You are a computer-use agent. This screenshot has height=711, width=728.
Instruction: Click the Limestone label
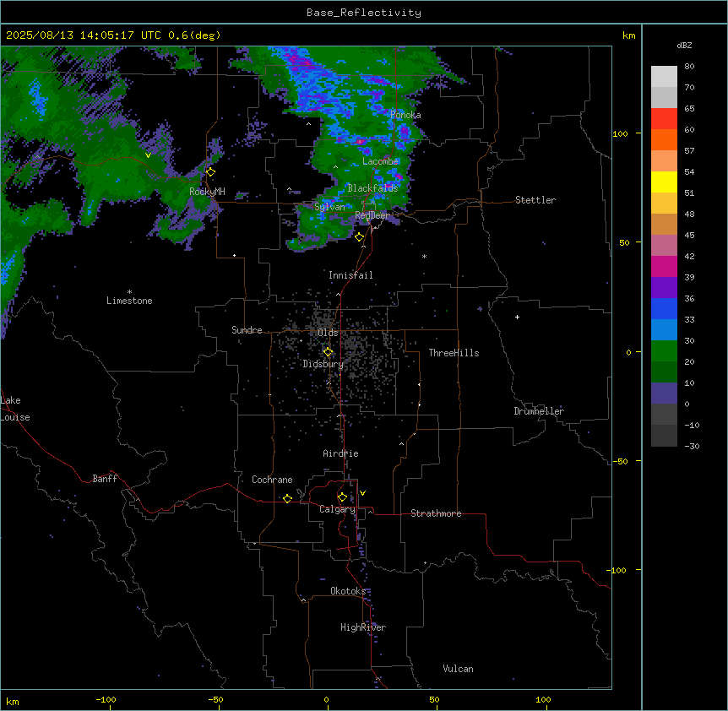(129, 301)
